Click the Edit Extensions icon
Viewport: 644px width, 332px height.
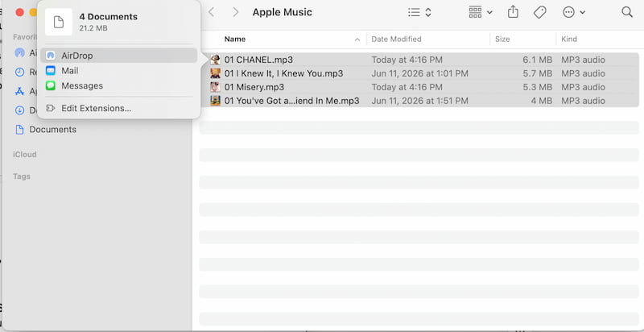51,109
